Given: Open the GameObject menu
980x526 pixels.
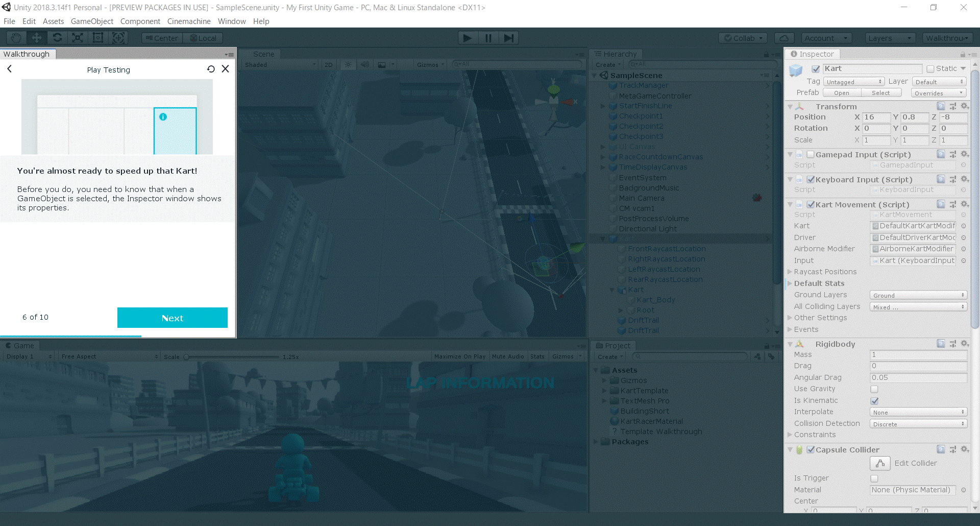Looking at the screenshot, I should click(92, 21).
